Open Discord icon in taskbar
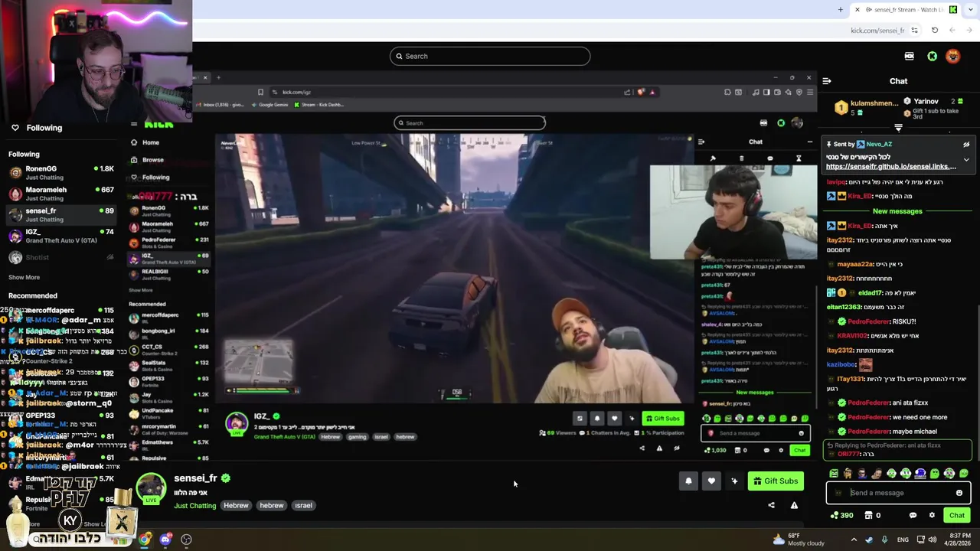The height and width of the screenshot is (551, 980). click(165, 540)
